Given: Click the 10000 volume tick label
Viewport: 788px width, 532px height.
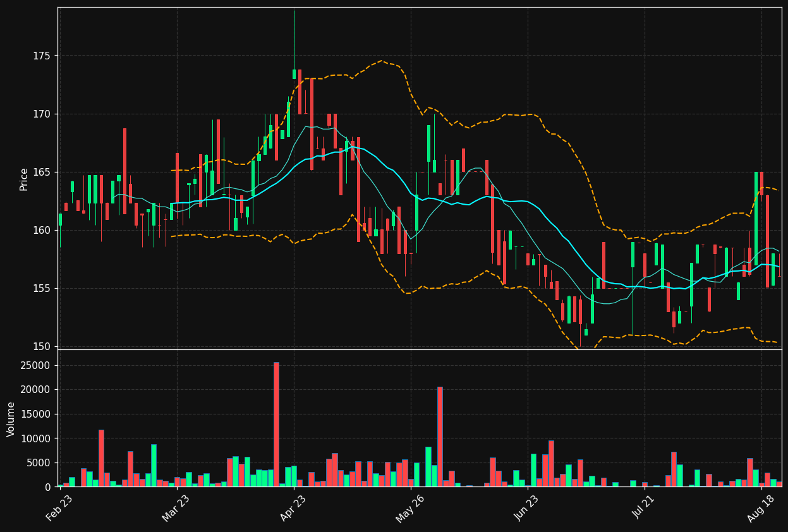Looking at the screenshot, I should (37, 438).
